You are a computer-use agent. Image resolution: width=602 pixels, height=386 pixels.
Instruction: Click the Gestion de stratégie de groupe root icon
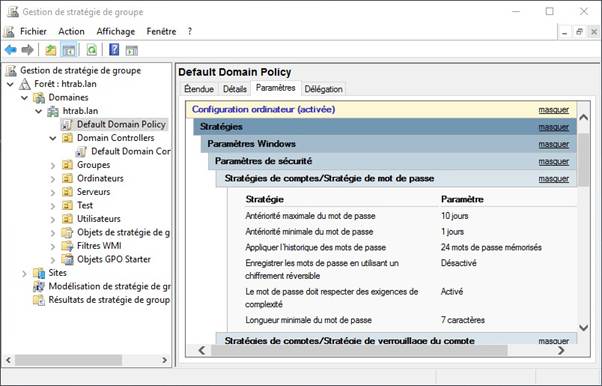coord(11,70)
